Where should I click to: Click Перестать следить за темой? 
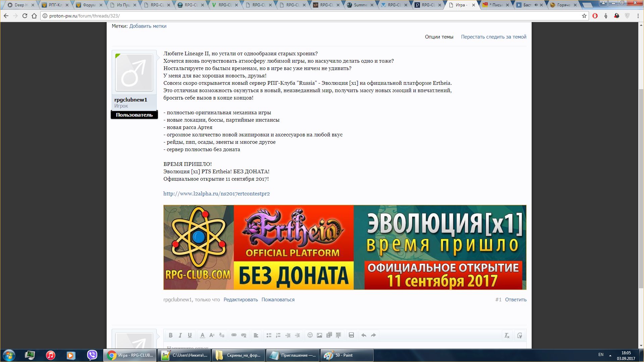493,37
